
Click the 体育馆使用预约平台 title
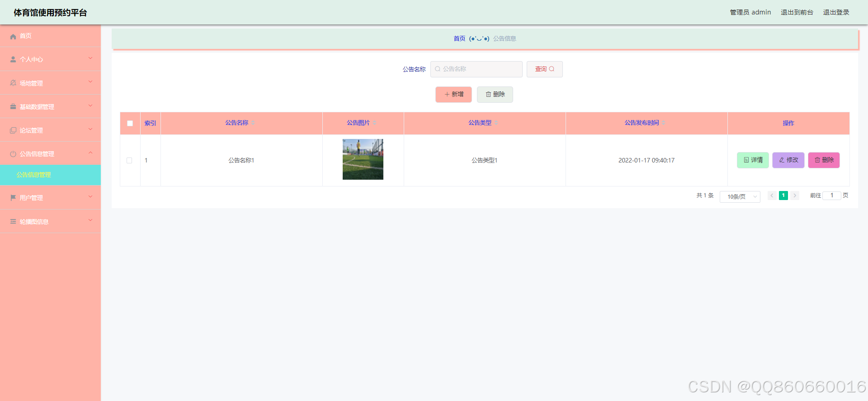pyautogui.click(x=50, y=13)
